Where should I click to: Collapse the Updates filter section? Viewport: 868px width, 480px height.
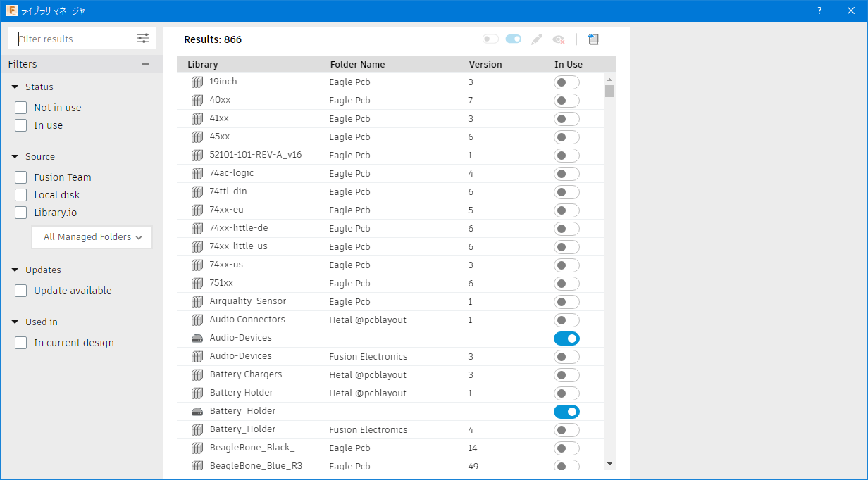pos(15,270)
